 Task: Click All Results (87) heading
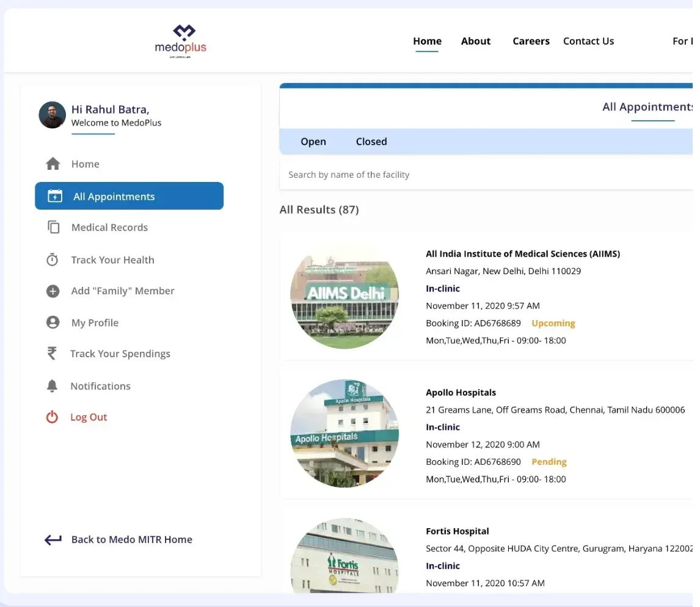tap(319, 210)
